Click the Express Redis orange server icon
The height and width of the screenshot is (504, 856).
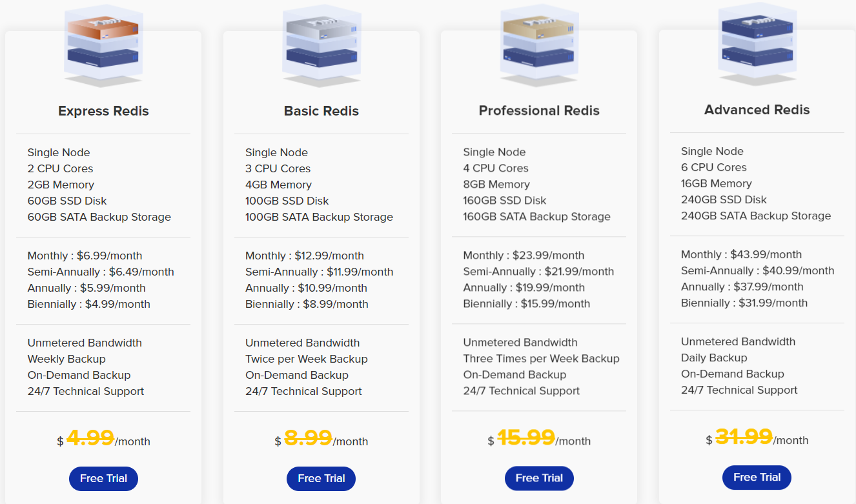click(103, 44)
